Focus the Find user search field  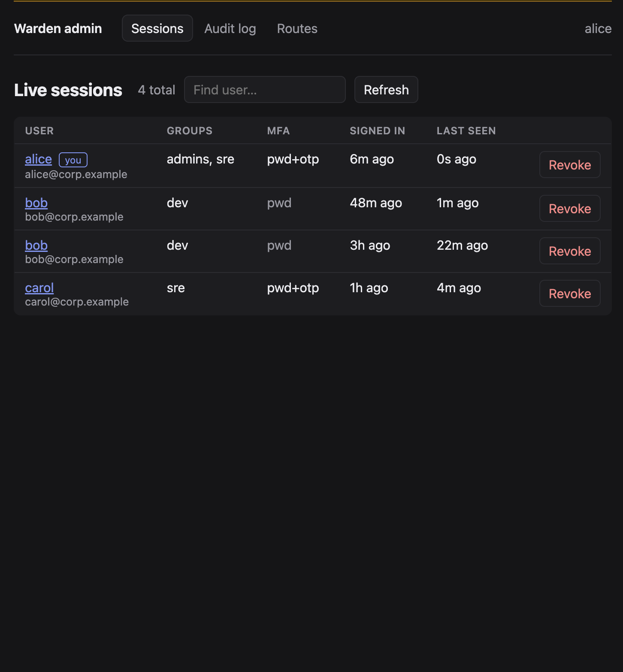click(x=265, y=90)
